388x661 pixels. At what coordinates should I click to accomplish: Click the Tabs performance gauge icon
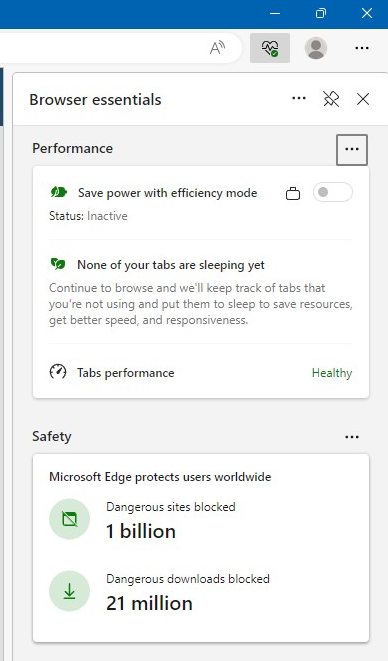58,372
